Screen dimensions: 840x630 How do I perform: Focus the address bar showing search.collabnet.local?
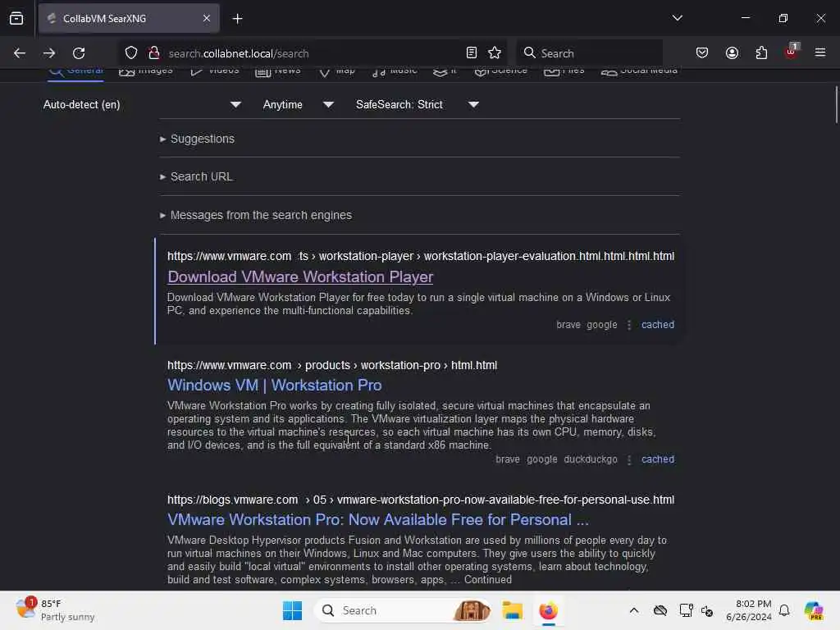point(313,53)
